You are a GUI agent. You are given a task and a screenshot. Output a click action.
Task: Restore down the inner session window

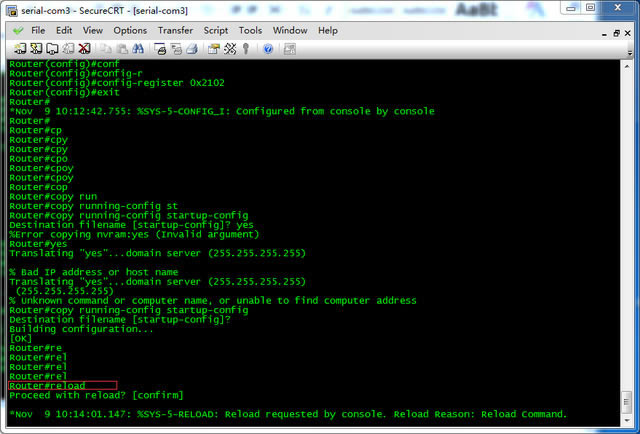point(616,33)
